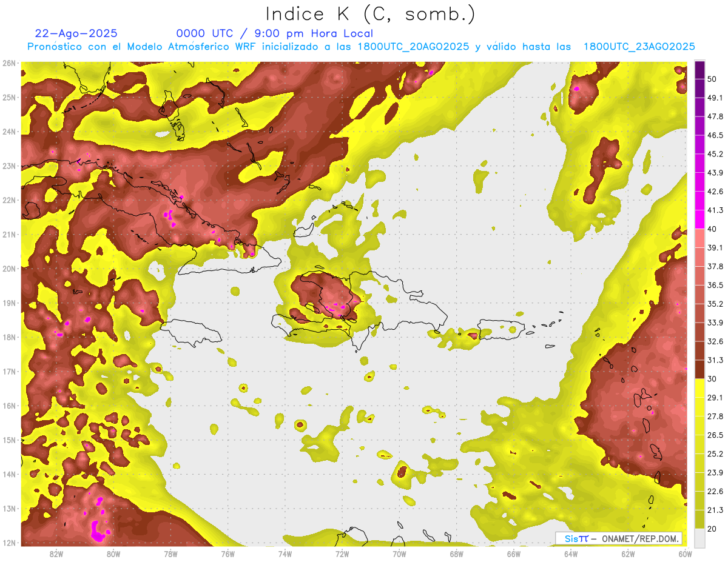Click the legend value 39.1
728x562 pixels.
tap(715, 248)
